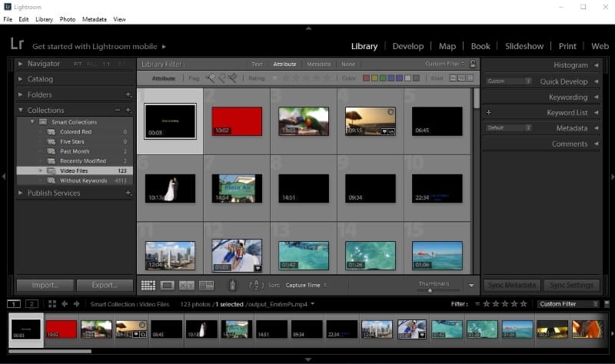Select the red video thumbnail 10:02
The image size is (615, 364).
(237, 121)
